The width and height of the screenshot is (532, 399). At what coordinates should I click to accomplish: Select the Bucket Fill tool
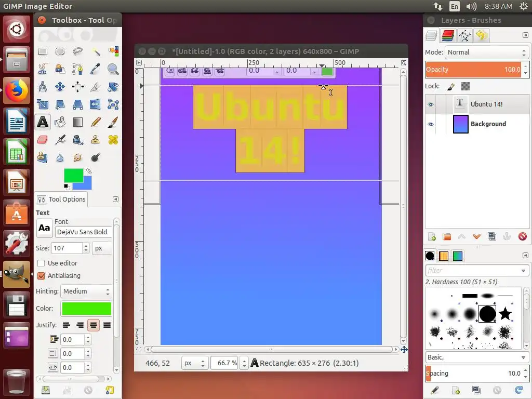pyautogui.click(x=60, y=122)
